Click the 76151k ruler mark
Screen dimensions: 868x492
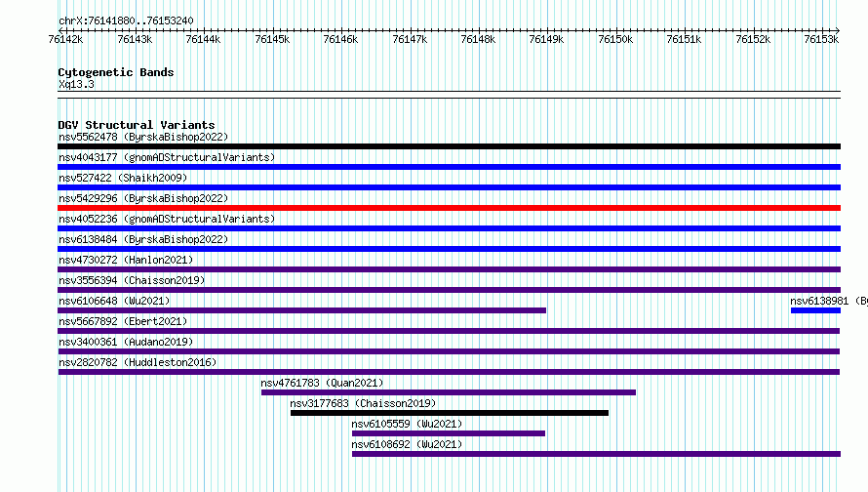[685, 39]
